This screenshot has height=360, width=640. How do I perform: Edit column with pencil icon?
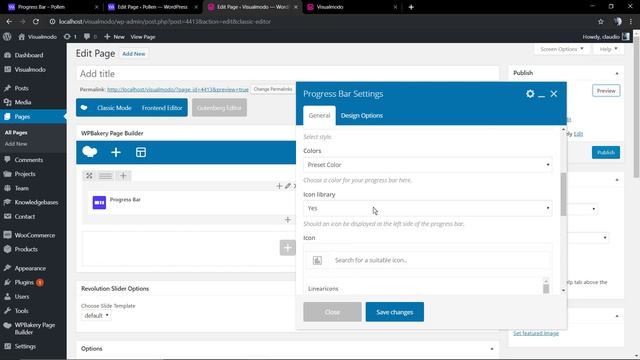tap(288, 186)
